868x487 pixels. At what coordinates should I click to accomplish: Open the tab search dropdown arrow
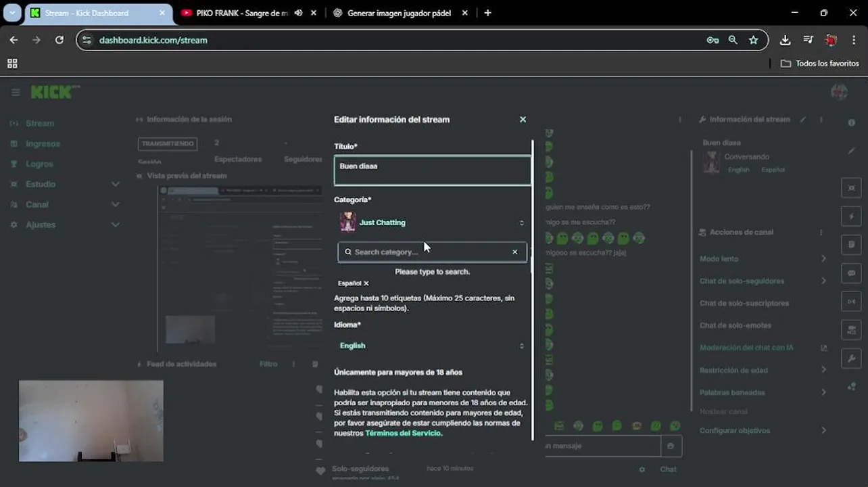tap(12, 13)
